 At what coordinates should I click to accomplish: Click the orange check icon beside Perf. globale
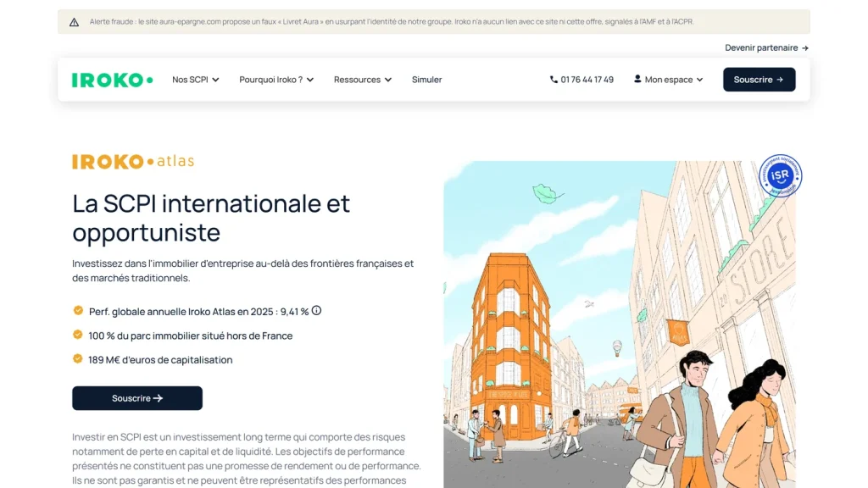point(78,311)
